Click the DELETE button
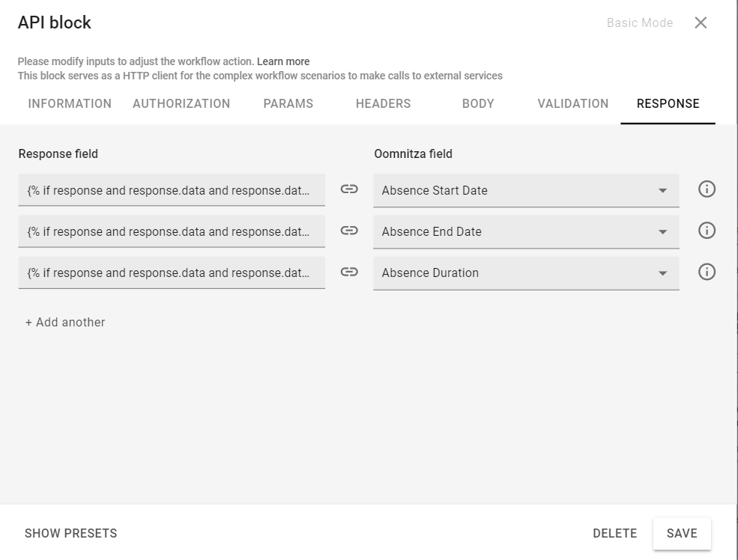The image size is (738, 560). coord(614,533)
